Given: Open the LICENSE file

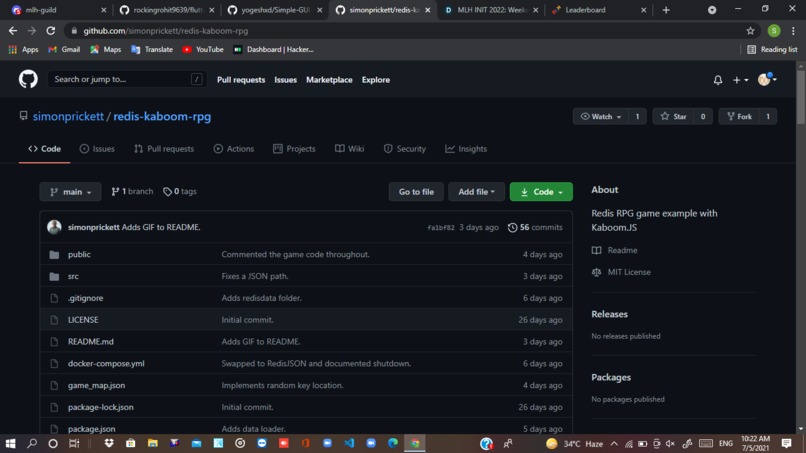Looking at the screenshot, I should click(83, 320).
